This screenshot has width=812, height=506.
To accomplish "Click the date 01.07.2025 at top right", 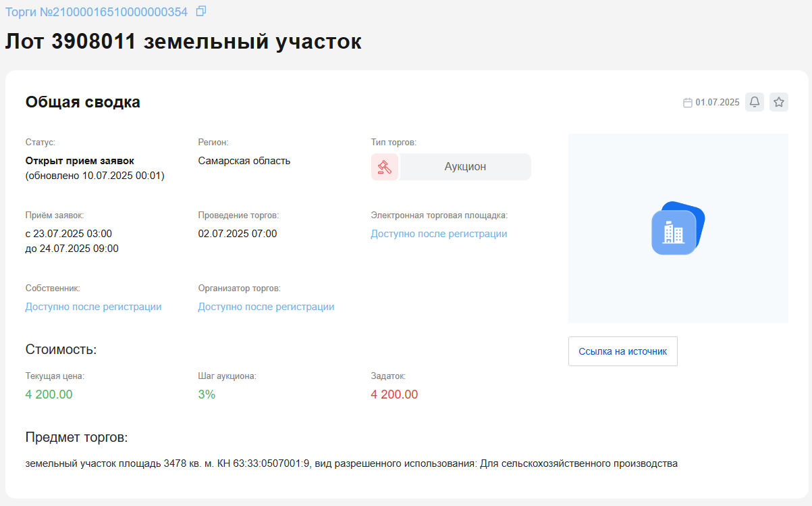I will 718,103.
